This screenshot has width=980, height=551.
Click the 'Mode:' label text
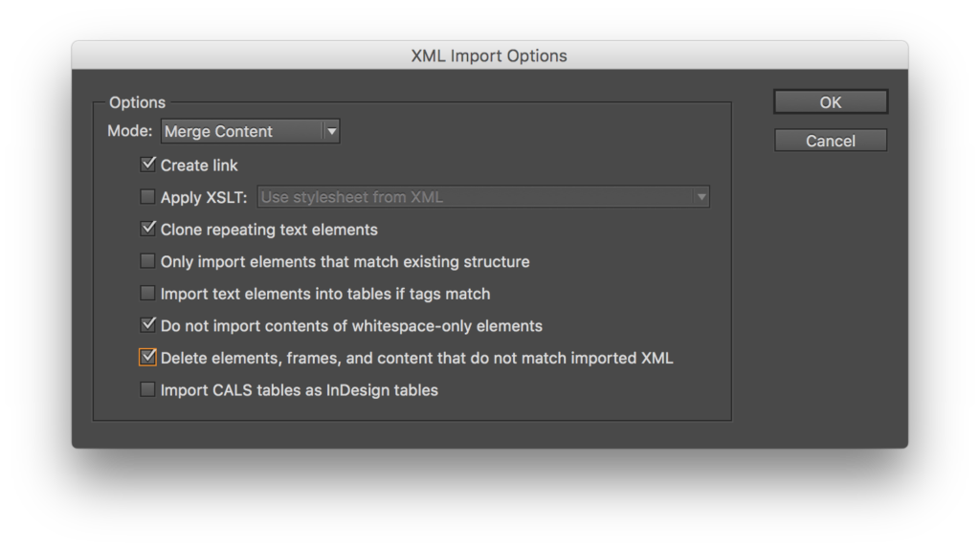[x=129, y=132]
